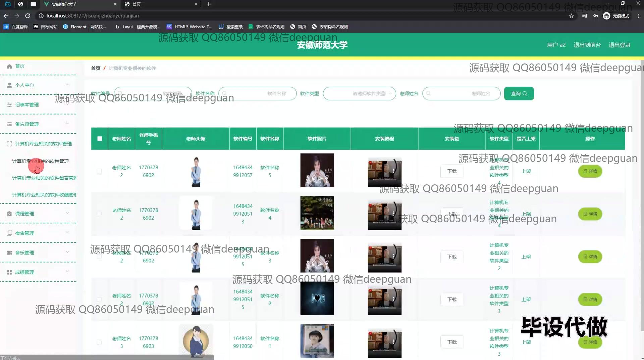Check the first table row checkbox
The width and height of the screenshot is (644, 360).
click(x=99, y=171)
